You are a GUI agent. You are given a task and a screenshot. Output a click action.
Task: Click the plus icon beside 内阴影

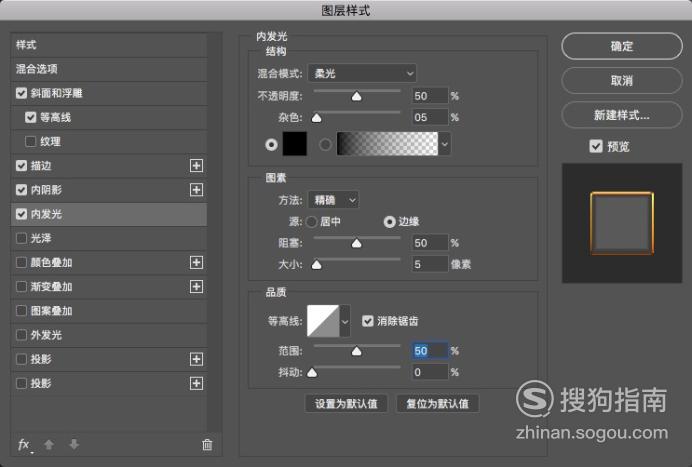click(x=196, y=190)
